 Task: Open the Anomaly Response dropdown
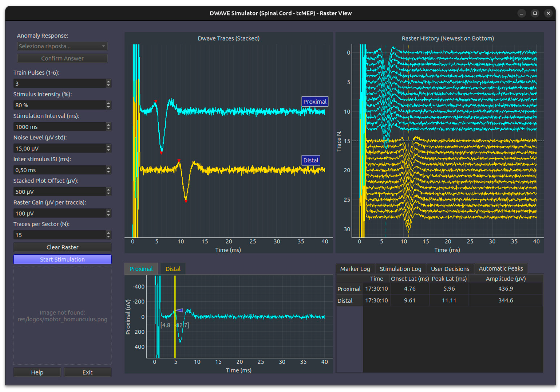click(x=62, y=46)
